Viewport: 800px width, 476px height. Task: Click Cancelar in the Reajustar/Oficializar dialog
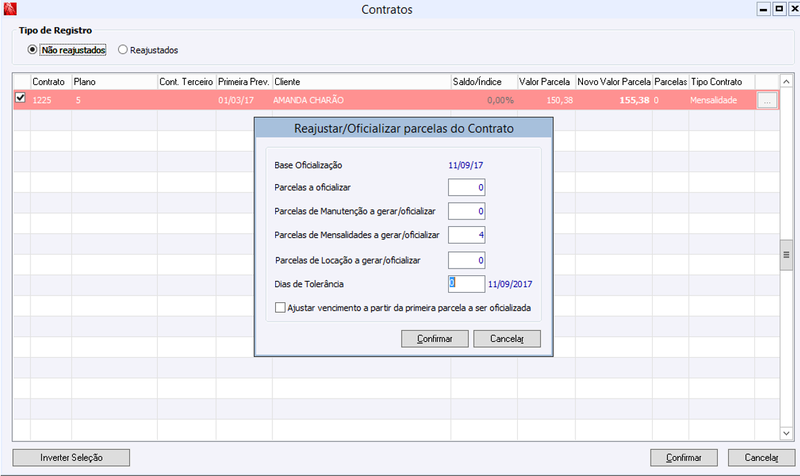point(507,339)
